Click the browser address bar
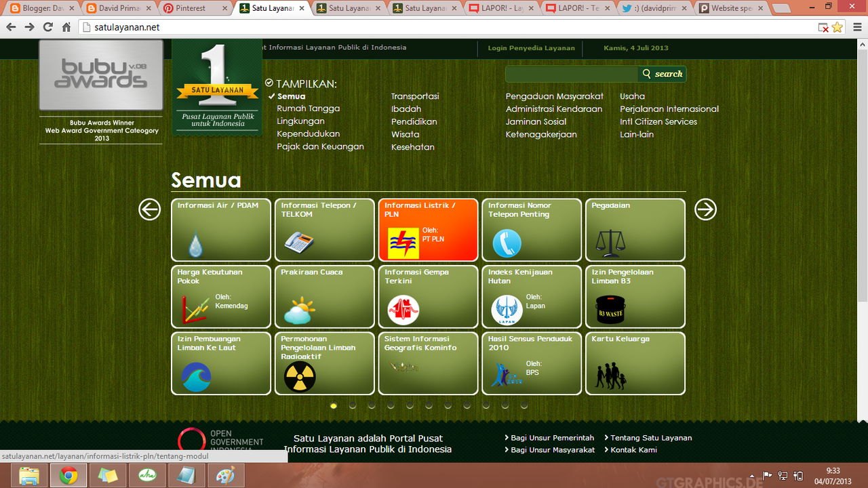 click(x=448, y=27)
